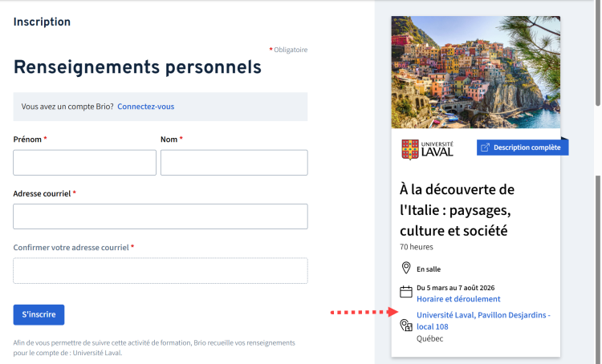Screen dimensions: 602x364
Task: Open the Description complète external link icon
Action: click(x=485, y=148)
